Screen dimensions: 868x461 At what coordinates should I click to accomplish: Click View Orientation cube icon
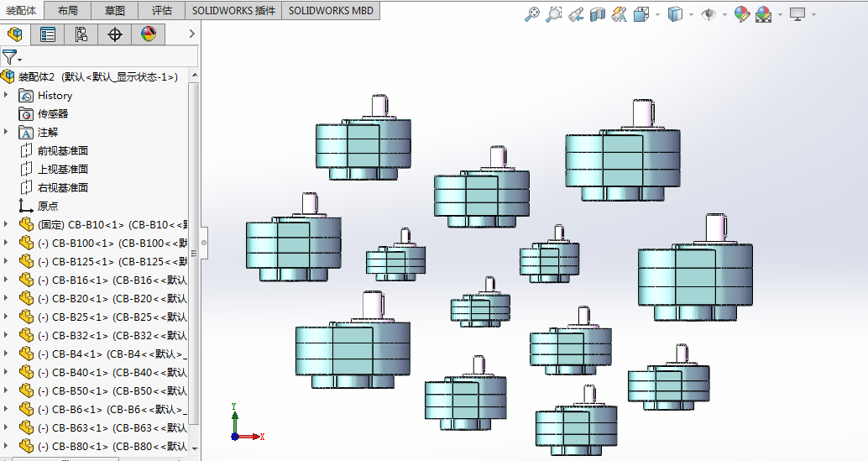click(x=641, y=14)
